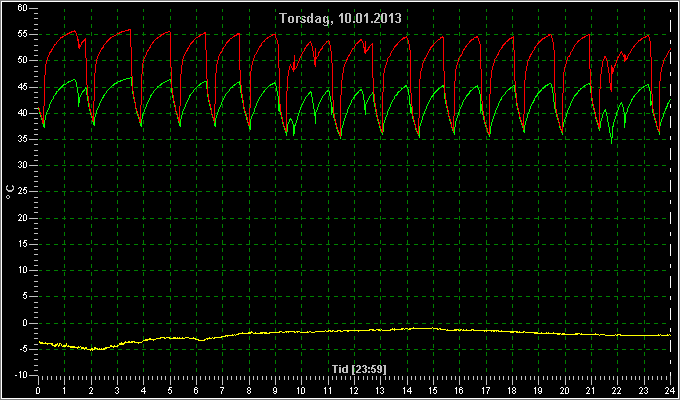Select hour 0 on the time axis
This screenshot has height=400, width=680.
pyautogui.click(x=38, y=390)
